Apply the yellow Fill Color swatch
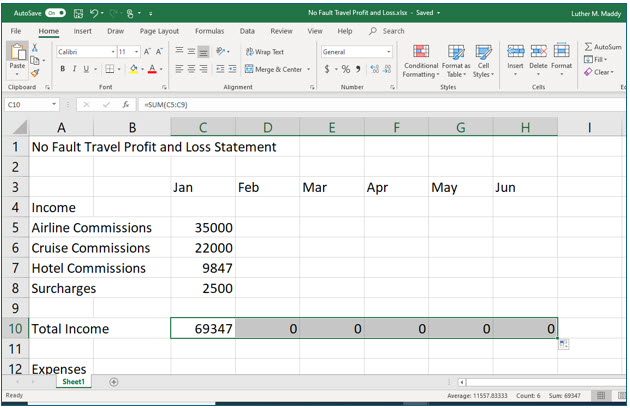This screenshot has width=630, height=408. (133, 69)
